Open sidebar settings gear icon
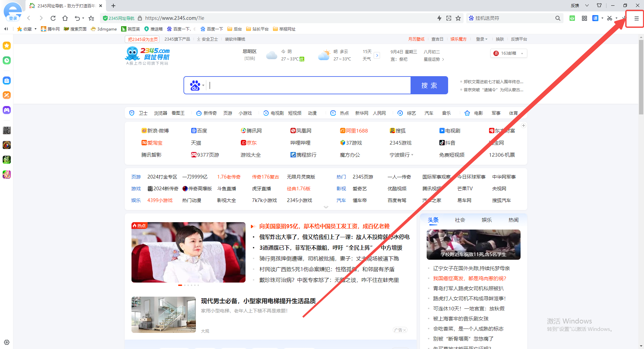The image size is (644, 349). coord(7,342)
